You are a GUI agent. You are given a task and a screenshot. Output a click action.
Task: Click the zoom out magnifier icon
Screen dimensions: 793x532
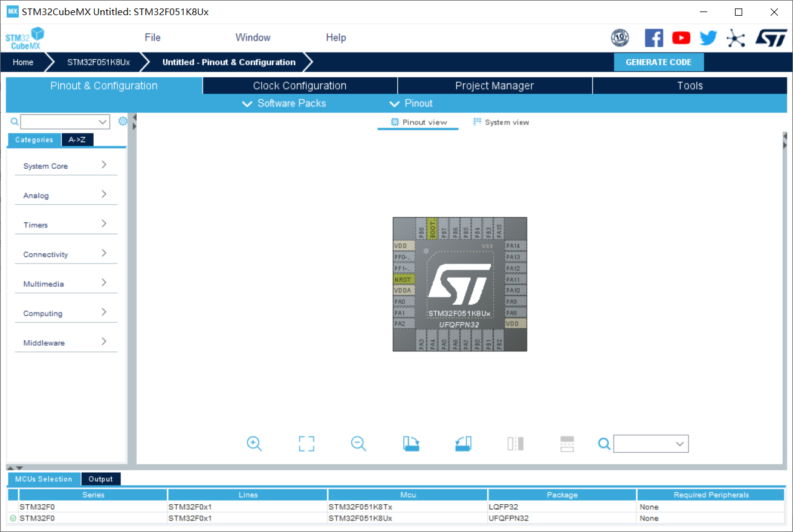point(358,444)
